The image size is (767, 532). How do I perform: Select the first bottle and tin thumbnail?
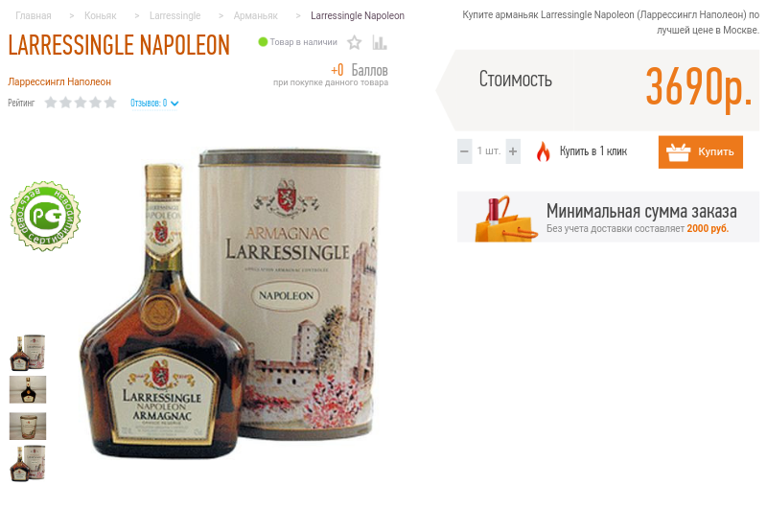(x=28, y=353)
